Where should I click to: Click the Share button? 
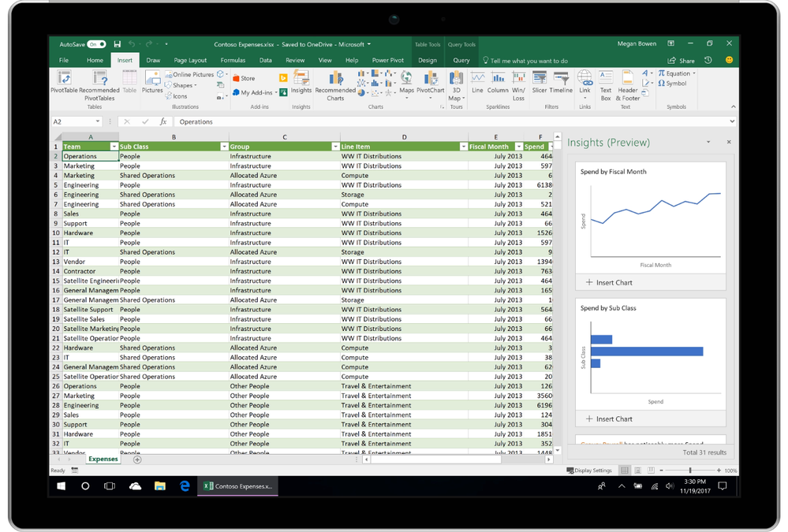pos(681,60)
